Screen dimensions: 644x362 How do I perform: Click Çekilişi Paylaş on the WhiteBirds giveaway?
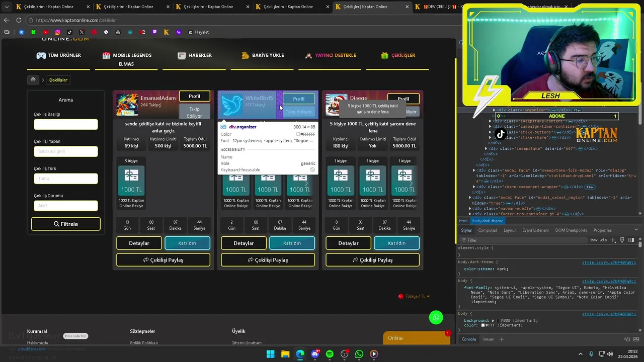(x=268, y=260)
